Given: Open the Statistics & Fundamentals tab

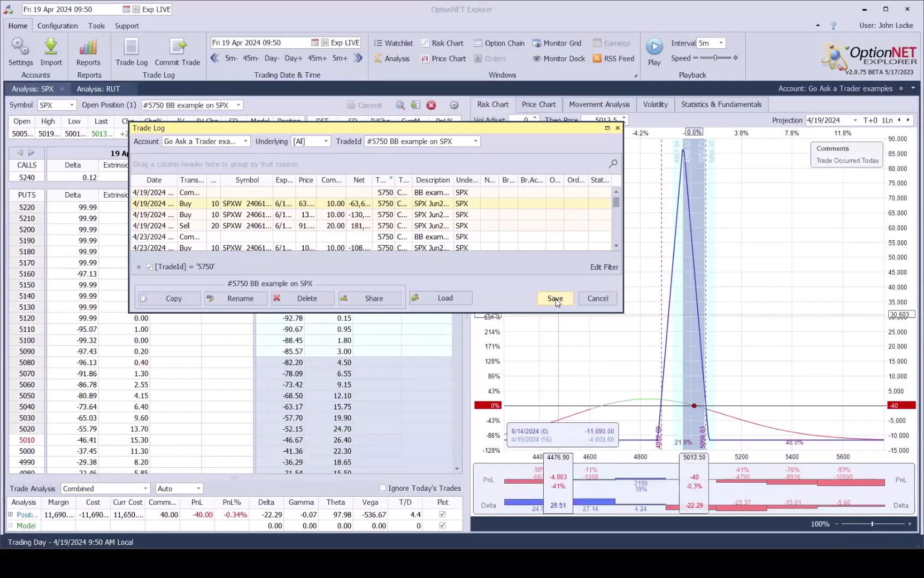Looking at the screenshot, I should point(721,104).
